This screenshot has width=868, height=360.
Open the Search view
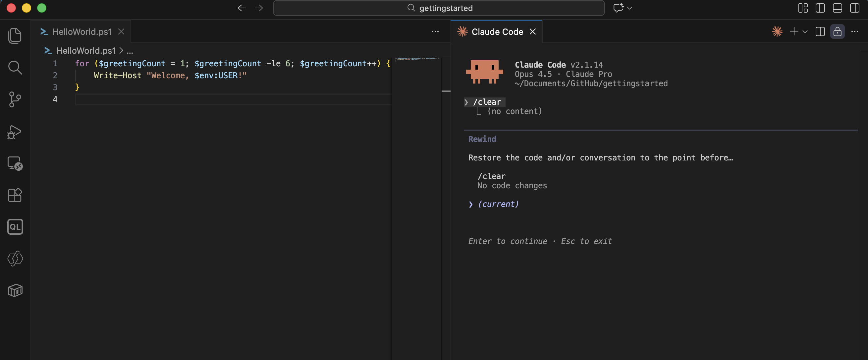tap(15, 67)
